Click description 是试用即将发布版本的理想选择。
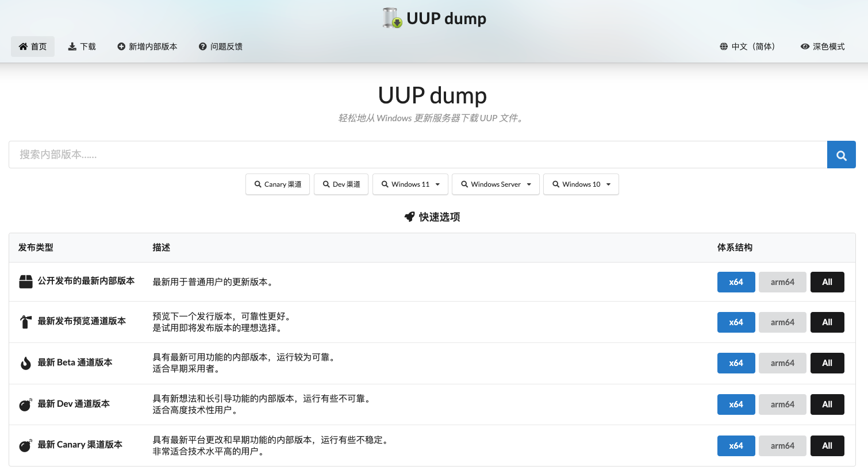The image size is (868, 474). 218,328
